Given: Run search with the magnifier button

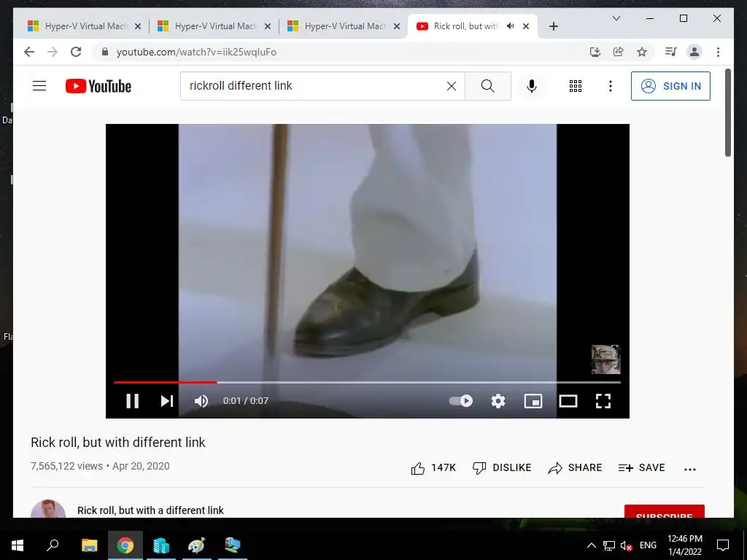Looking at the screenshot, I should click(x=488, y=86).
